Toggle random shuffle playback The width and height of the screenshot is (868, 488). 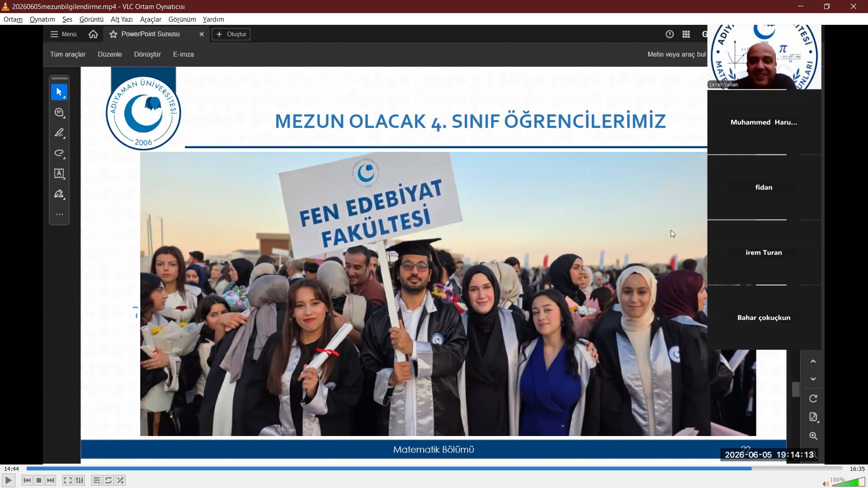pyautogui.click(x=120, y=480)
